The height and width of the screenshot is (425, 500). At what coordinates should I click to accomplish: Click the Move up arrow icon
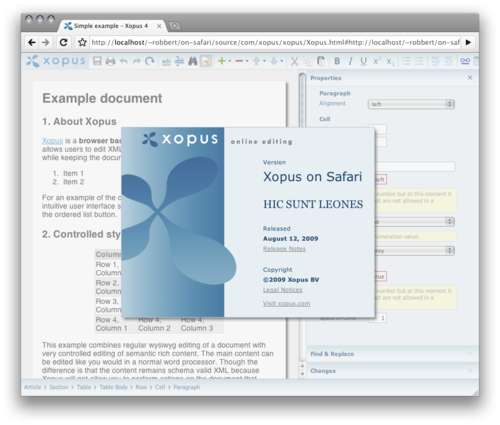(256, 61)
